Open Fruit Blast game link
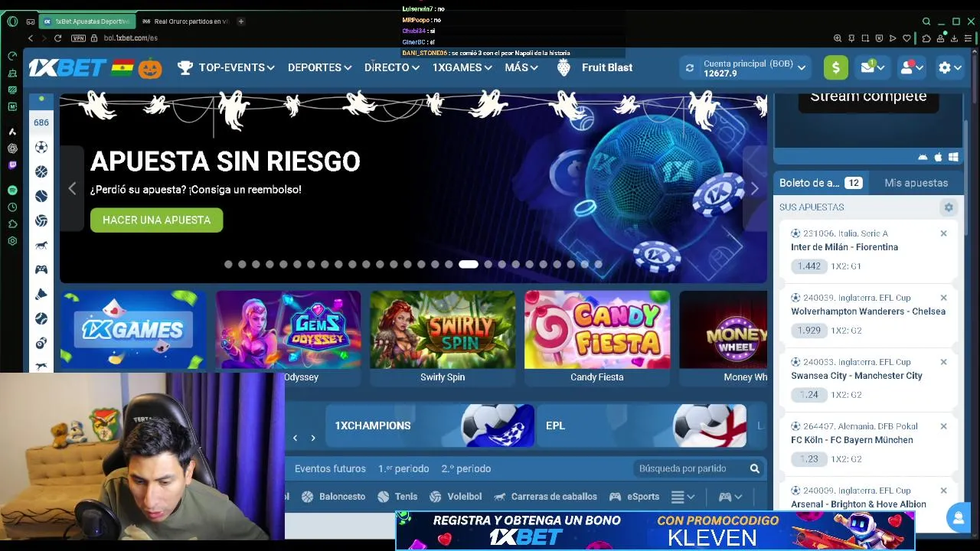The width and height of the screenshot is (980, 551). tap(594, 67)
